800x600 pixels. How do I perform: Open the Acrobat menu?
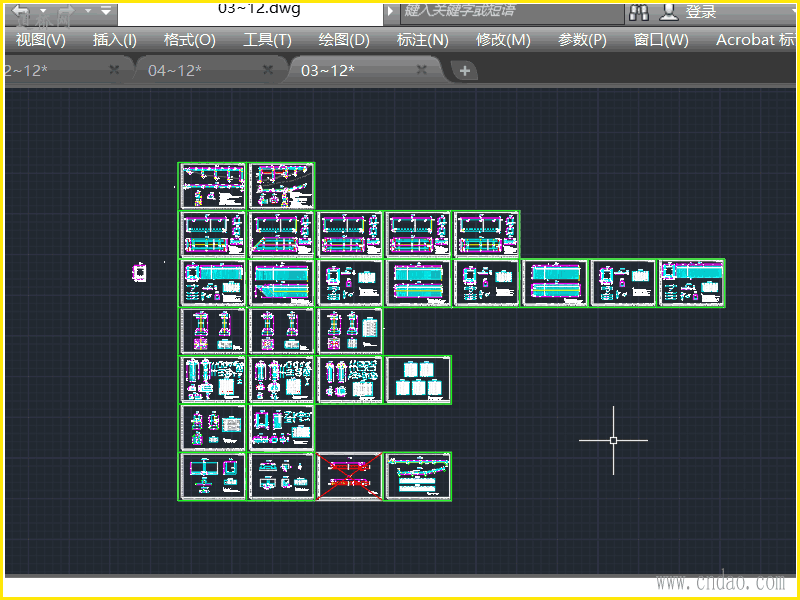pos(755,40)
